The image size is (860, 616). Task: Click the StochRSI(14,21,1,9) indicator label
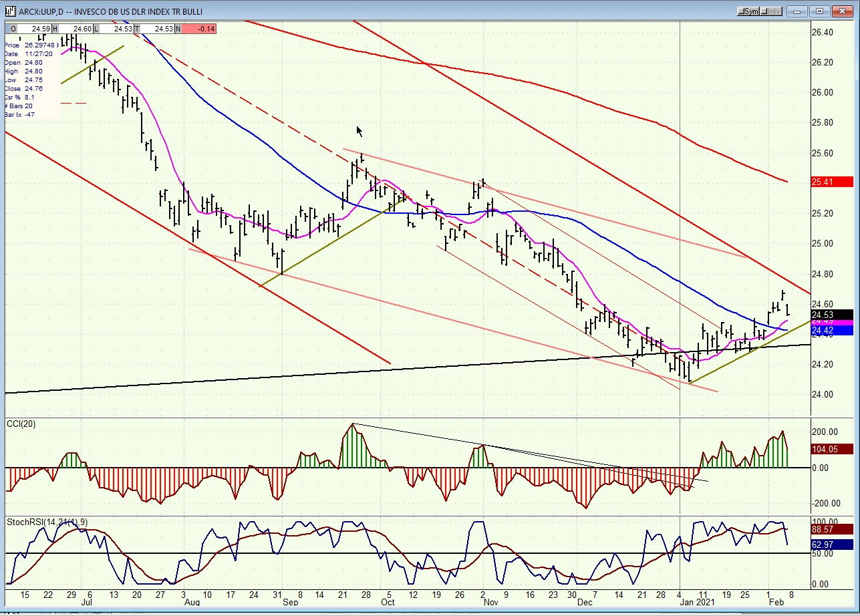point(47,522)
